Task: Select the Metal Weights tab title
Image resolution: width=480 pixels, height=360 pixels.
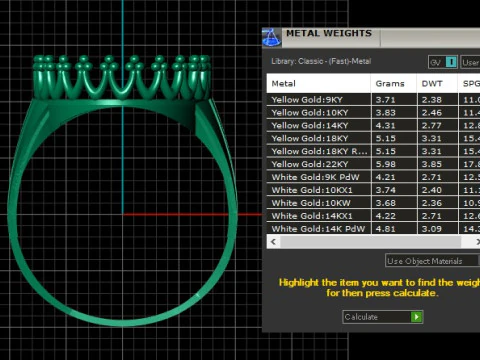Action: click(x=329, y=33)
